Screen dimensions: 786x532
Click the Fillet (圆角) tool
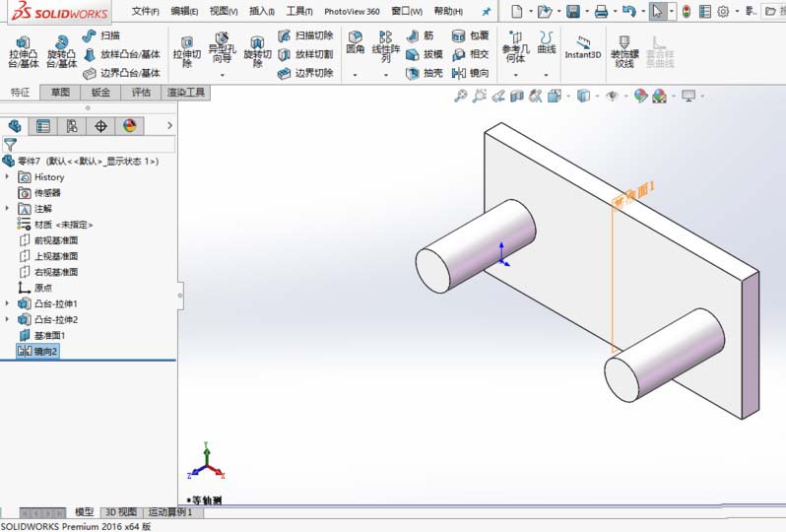tap(355, 42)
